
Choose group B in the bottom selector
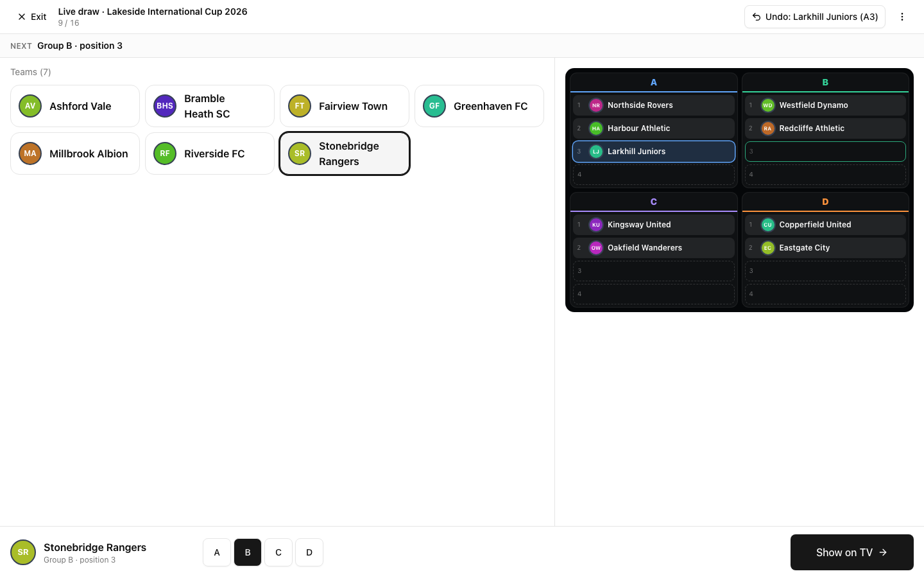pyautogui.click(x=248, y=552)
